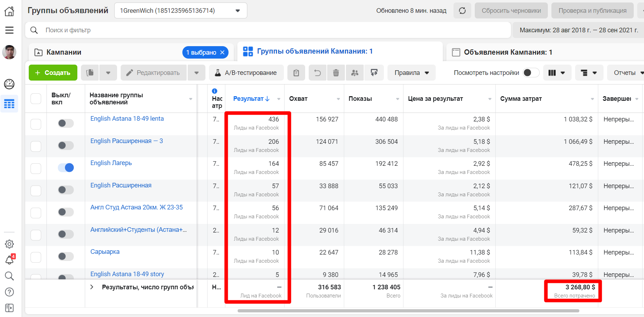
Task: Expand the Правила dropdown
Action: coord(412,73)
